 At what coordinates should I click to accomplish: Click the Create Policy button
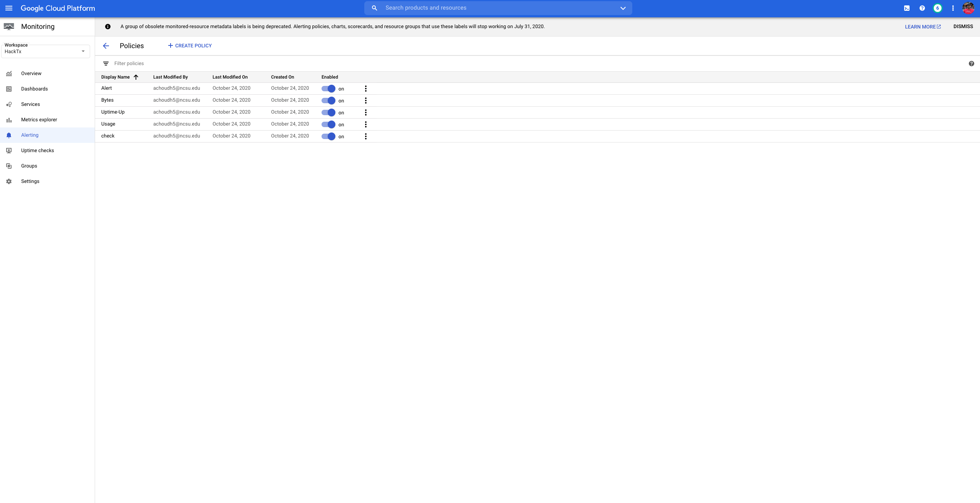click(190, 46)
